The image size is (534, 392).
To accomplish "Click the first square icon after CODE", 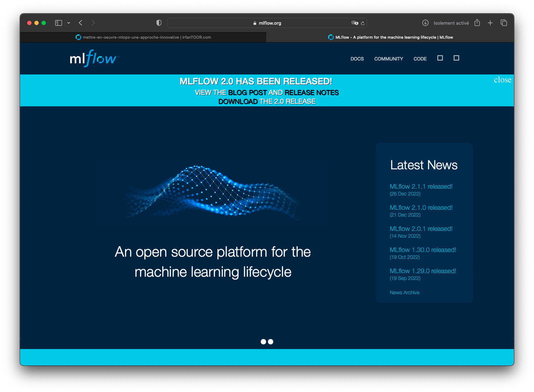I will pos(440,58).
